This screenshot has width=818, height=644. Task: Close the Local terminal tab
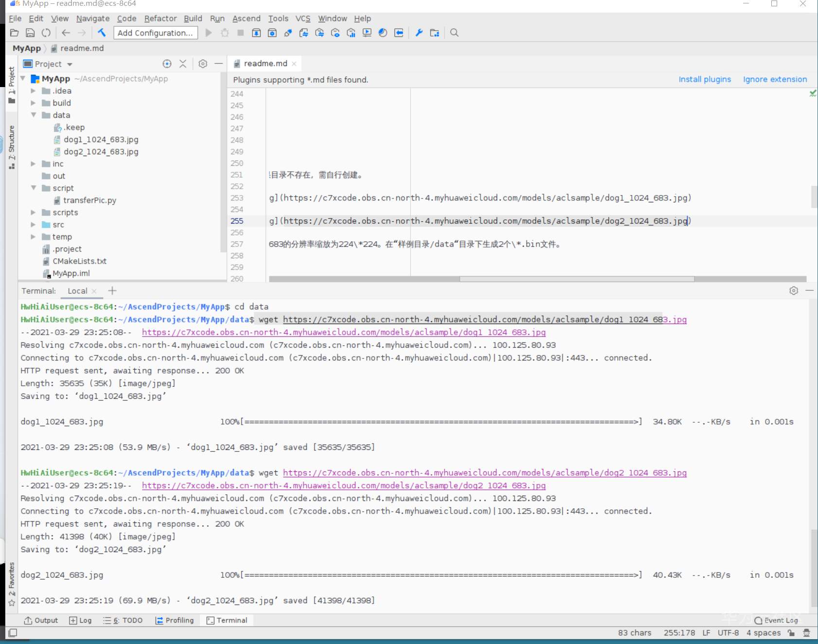tap(94, 291)
